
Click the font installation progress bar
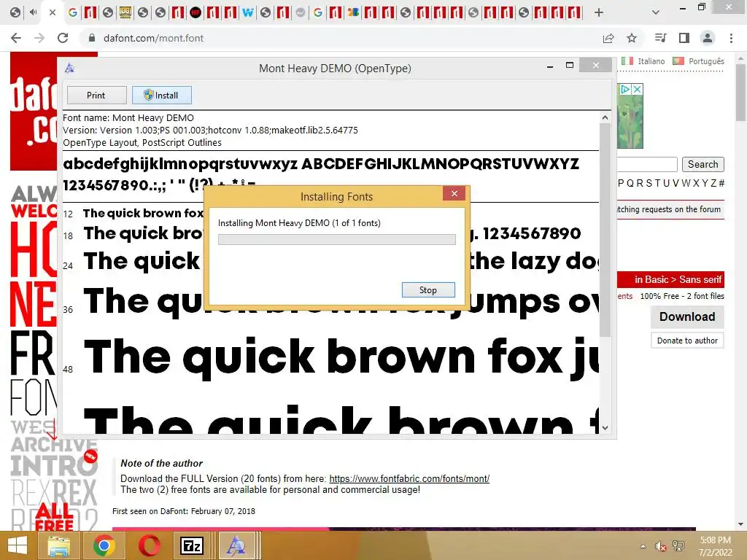coord(337,239)
